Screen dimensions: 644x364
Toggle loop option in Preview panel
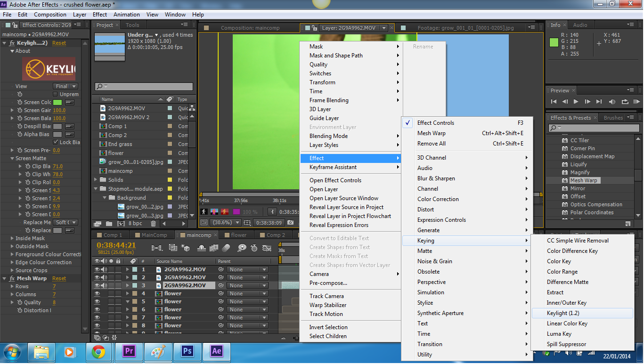(x=625, y=101)
